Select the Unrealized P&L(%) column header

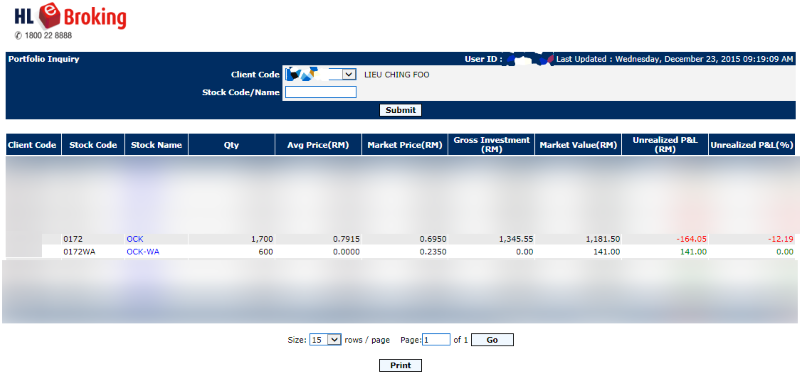pyautogui.click(x=752, y=145)
